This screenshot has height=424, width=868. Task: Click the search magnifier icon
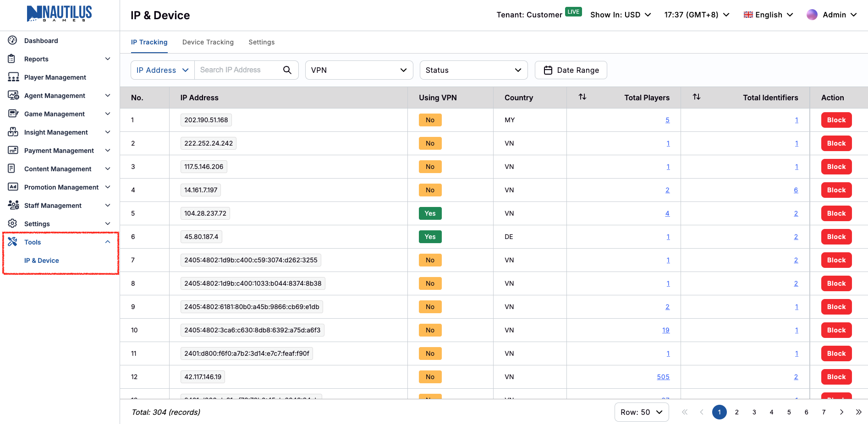point(287,70)
